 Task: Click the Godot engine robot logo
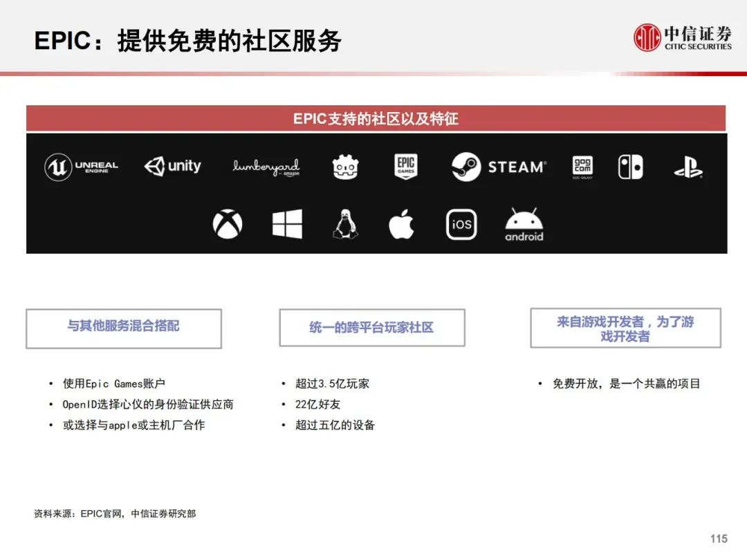[345, 167]
